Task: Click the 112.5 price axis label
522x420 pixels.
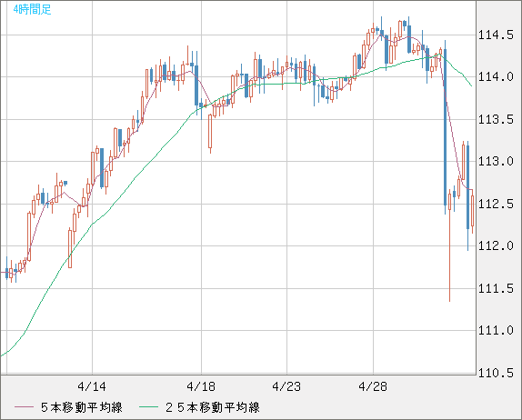Action: click(496, 204)
